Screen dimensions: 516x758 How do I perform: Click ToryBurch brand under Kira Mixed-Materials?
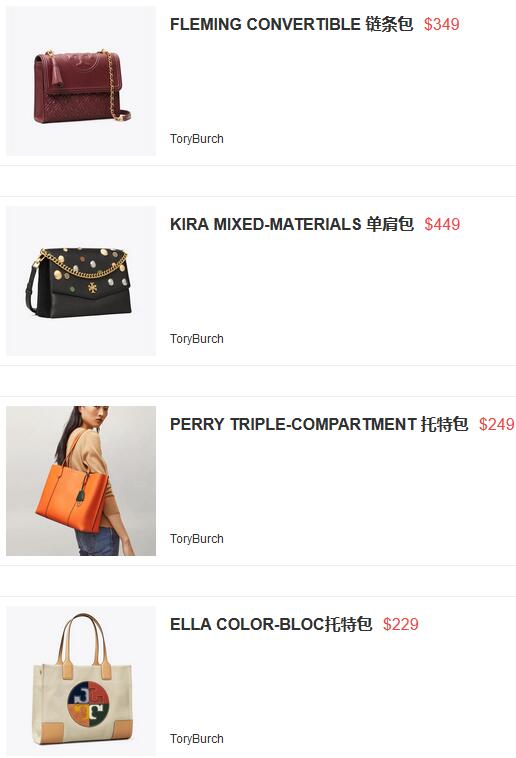point(197,339)
